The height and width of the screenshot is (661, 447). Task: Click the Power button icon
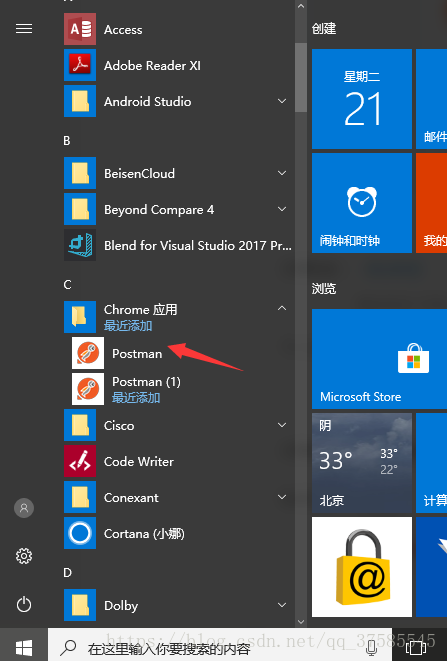coord(24,605)
